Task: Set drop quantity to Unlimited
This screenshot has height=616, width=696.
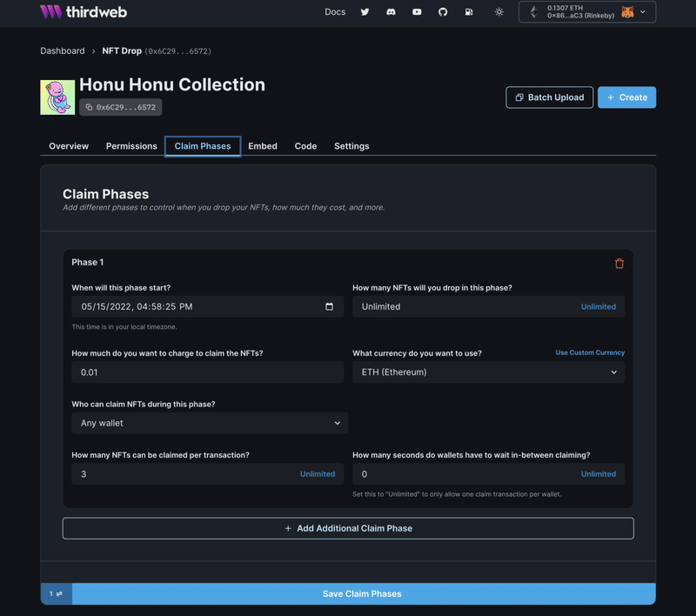Action: pos(599,306)
